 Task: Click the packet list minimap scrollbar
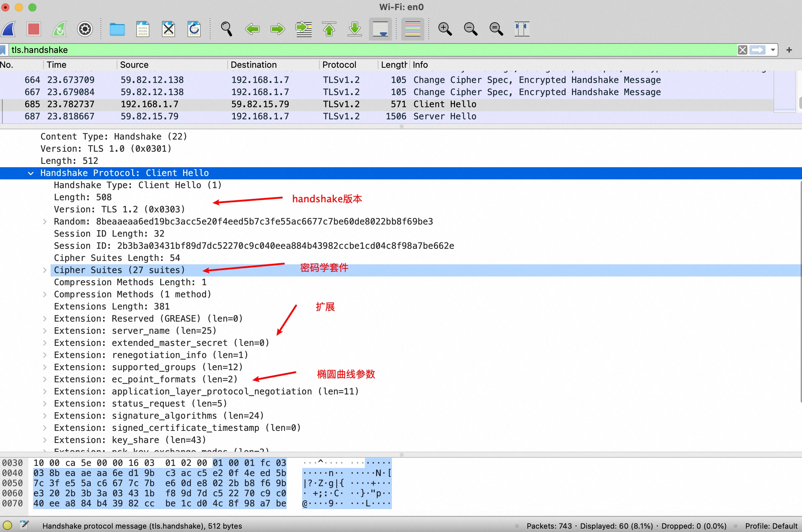pyautogui.click(x=785, y=92)
